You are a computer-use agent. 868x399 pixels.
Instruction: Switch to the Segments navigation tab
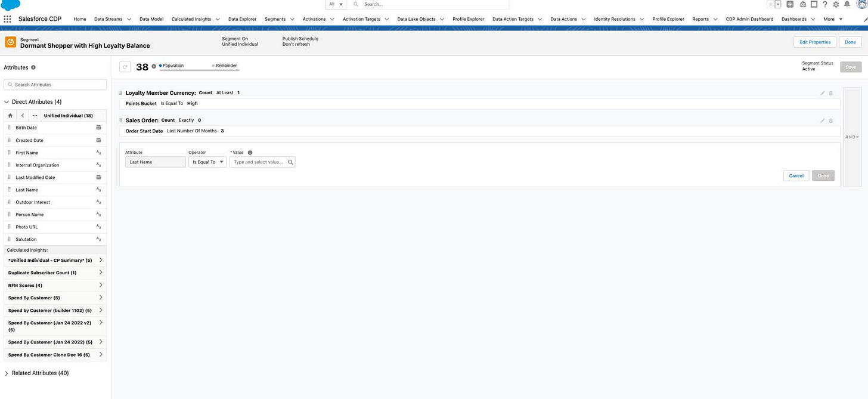point(275,18)
